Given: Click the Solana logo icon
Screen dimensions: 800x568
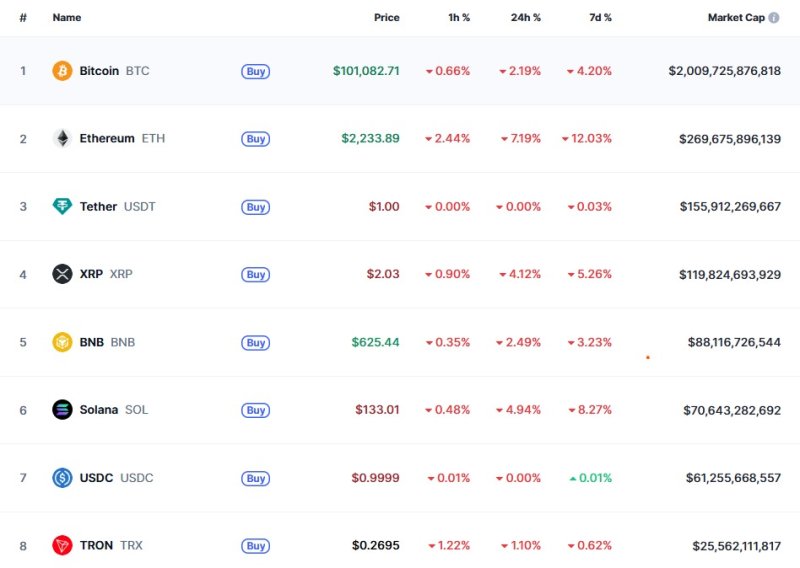Looking at the screenshot, I should point(62,410).
